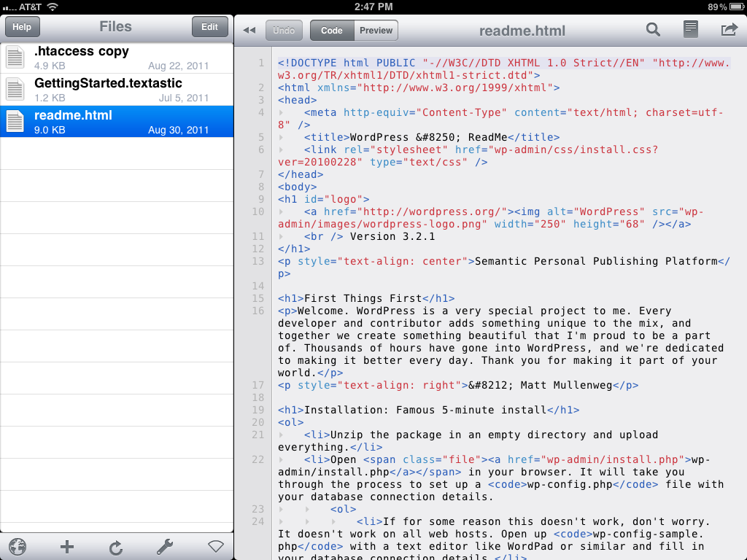Tap the readme.html title in header

pos(522,31)
